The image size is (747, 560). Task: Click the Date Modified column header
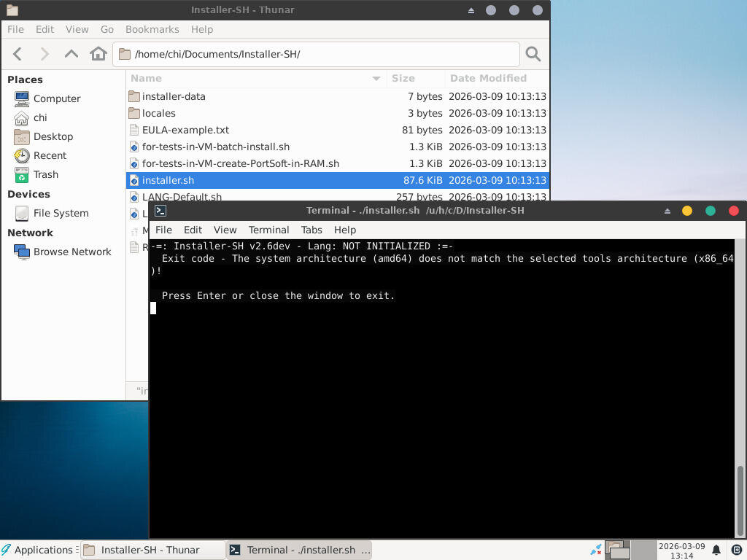[488, 79]
